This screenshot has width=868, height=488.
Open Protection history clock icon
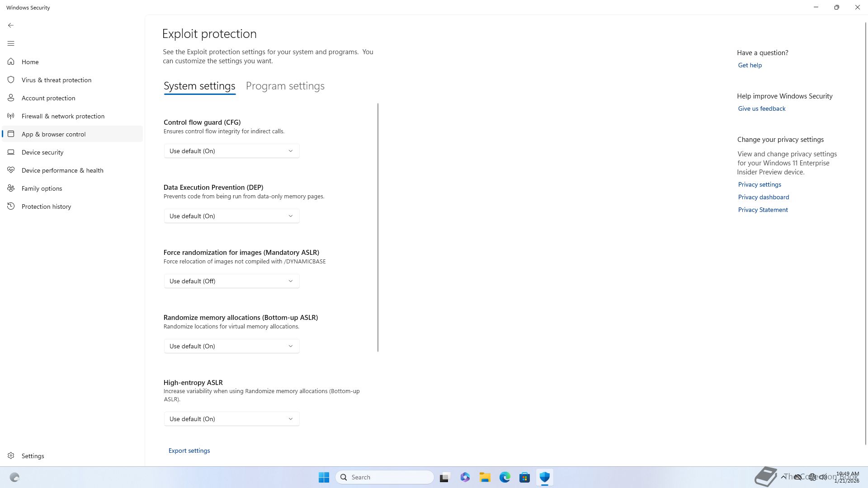[x=11, y=206]
